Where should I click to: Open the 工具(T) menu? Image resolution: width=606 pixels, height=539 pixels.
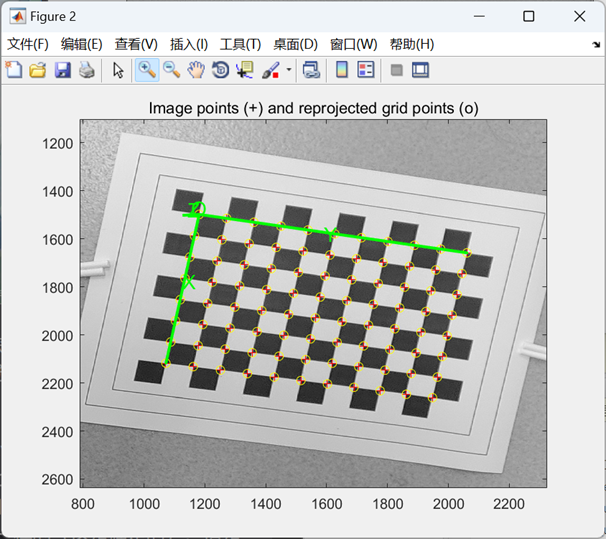(x=240, y=44)
